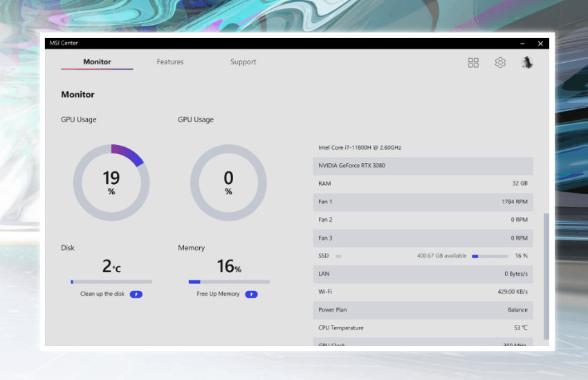
Task: Select the Fan 3 row
Action: point(423,238)
